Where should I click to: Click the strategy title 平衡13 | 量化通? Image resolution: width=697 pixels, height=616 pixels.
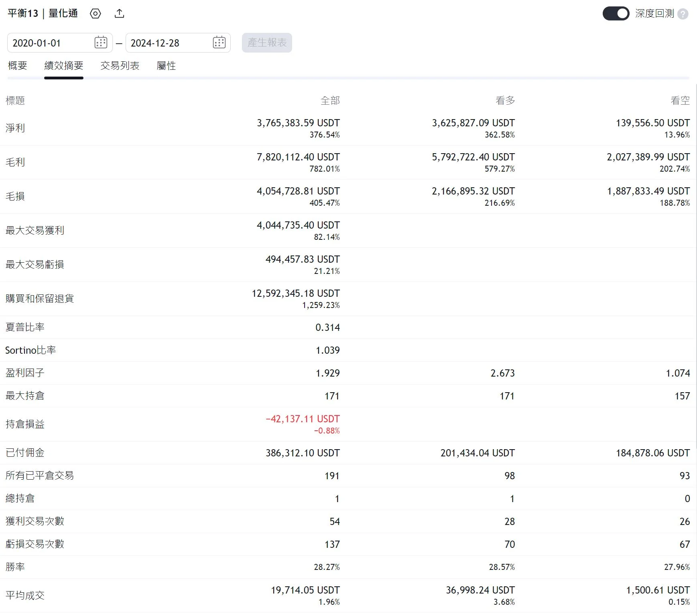pos(43,14)
